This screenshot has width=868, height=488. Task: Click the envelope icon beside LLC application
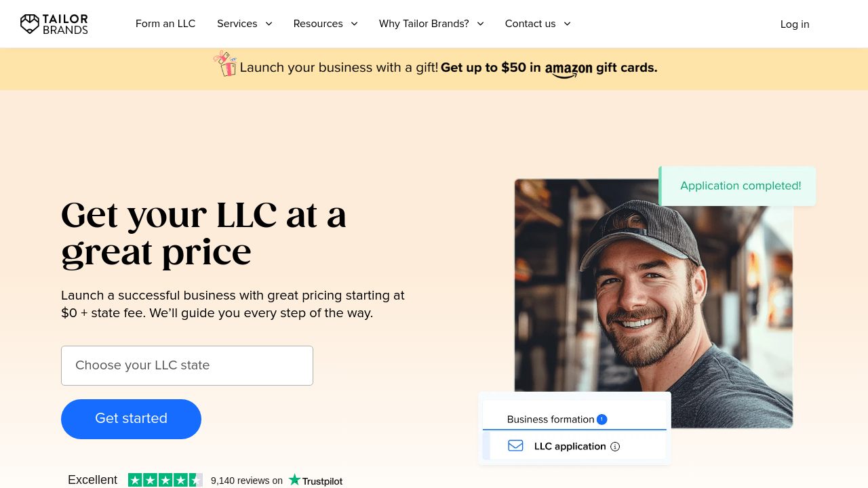[x=515, y=446]
